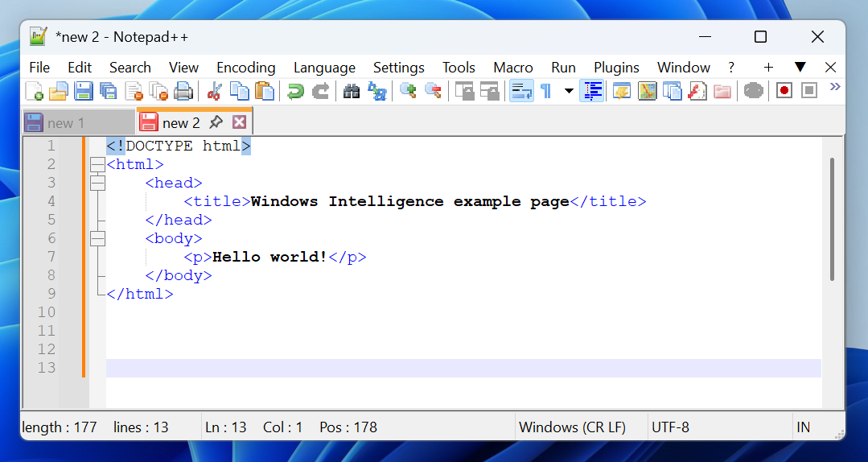Collapse the head fold marker on line 3
868x462 pixels.
coord(98,183)
